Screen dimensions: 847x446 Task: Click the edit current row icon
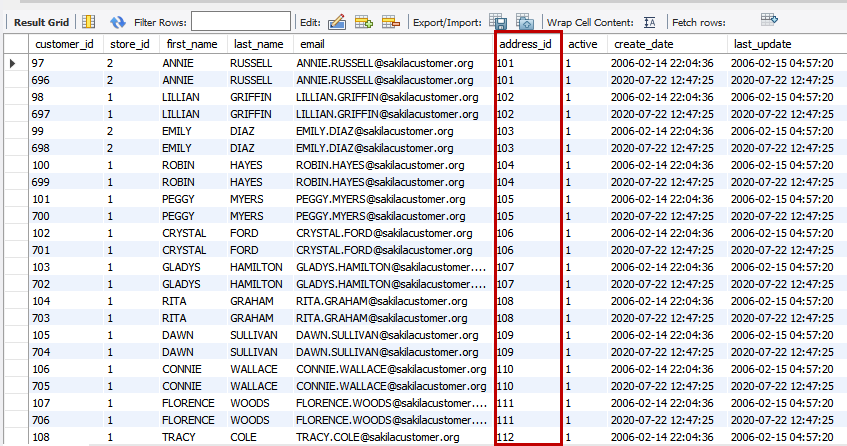(x=337, y=21)
